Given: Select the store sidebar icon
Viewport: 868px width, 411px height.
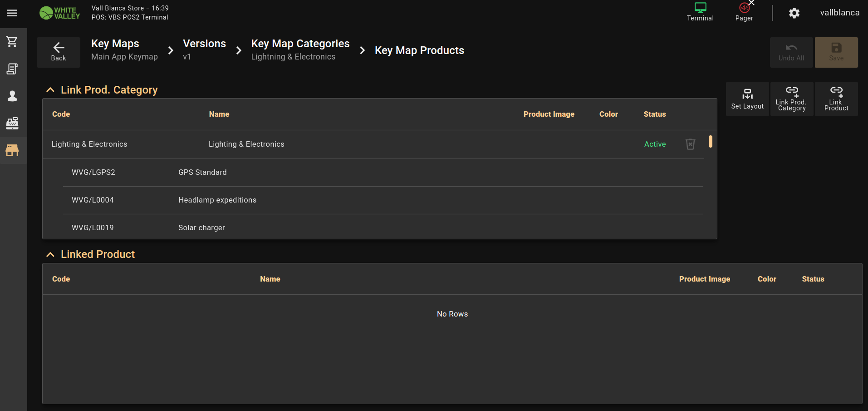Looking at the screenshot, I should click(x=12, y=150).
